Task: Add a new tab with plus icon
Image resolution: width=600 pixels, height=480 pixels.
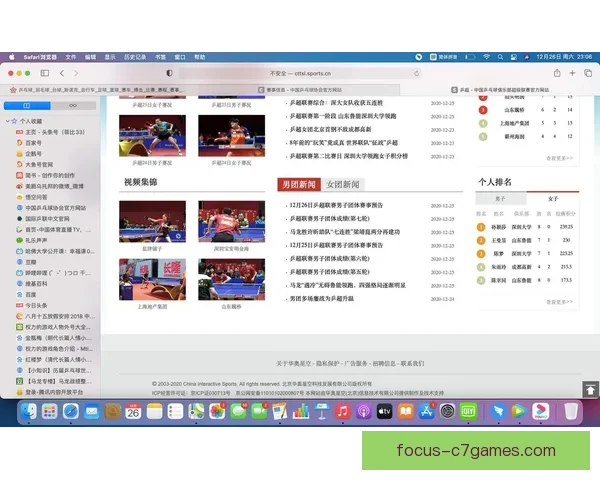Action: (572, 73)
